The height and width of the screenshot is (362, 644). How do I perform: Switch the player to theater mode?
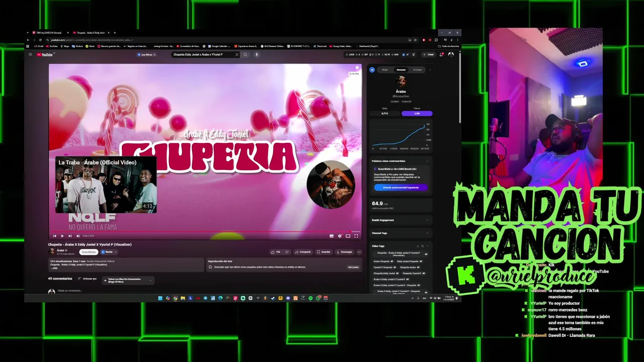tap(348, 236)
